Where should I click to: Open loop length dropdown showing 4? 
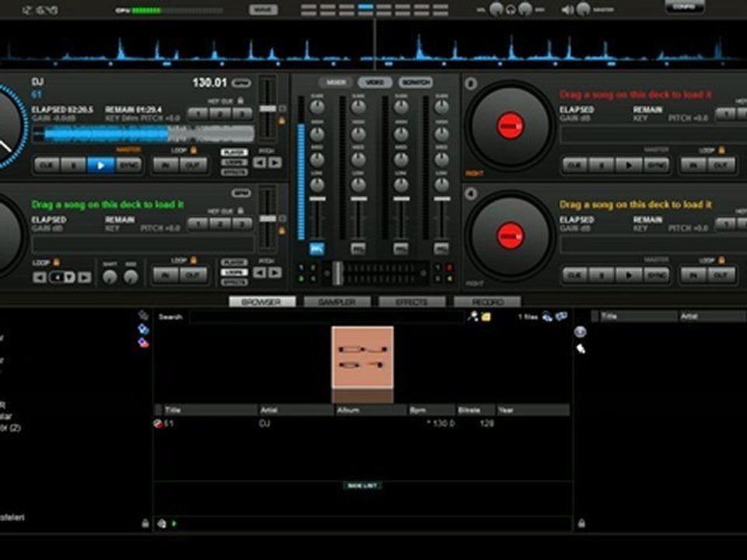(63, 277)
